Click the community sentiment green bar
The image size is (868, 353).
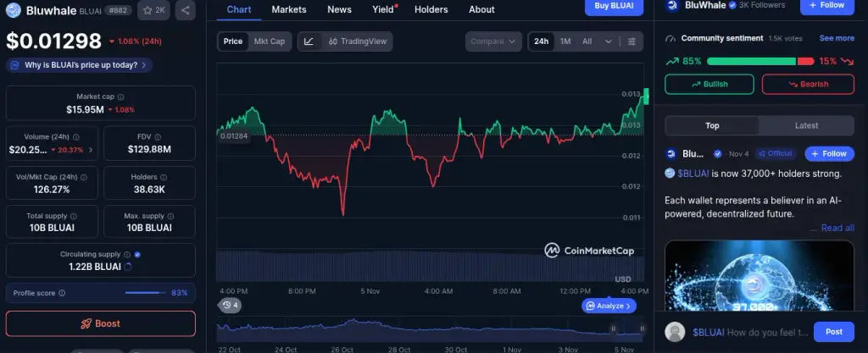[x=751, y=61]
